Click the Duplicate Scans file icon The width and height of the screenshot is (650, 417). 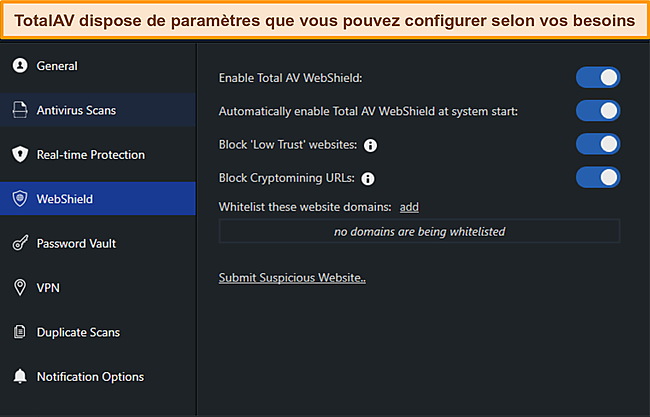pos(19,332)
